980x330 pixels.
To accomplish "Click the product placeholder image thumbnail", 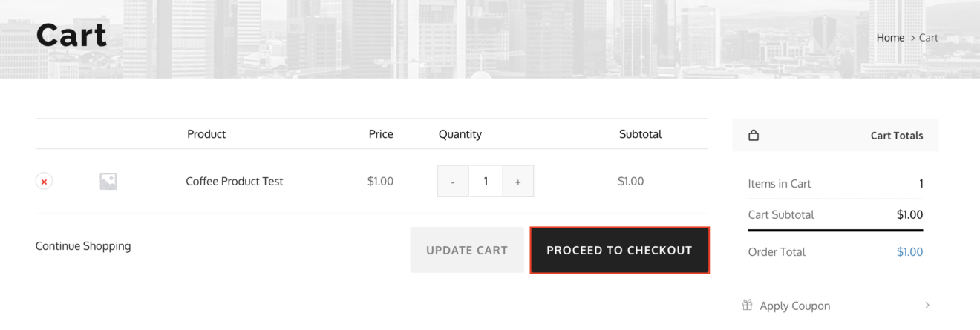I will (108, 181).
